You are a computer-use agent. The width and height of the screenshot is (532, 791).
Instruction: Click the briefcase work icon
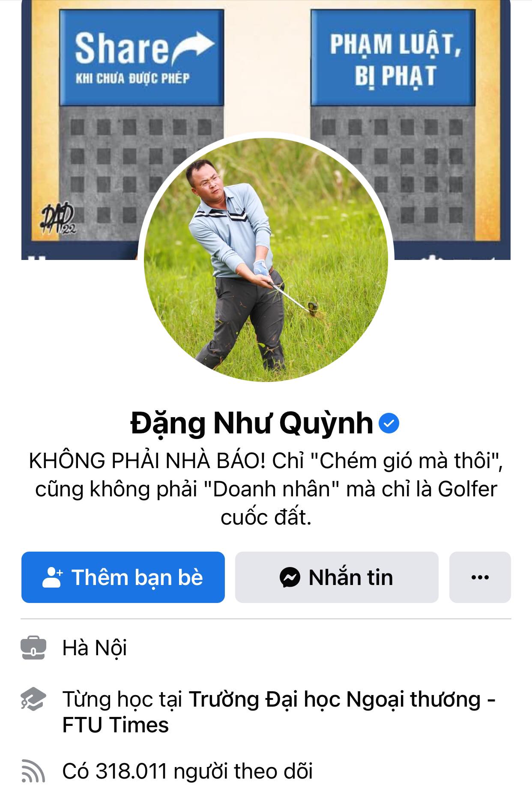(33, 648)
